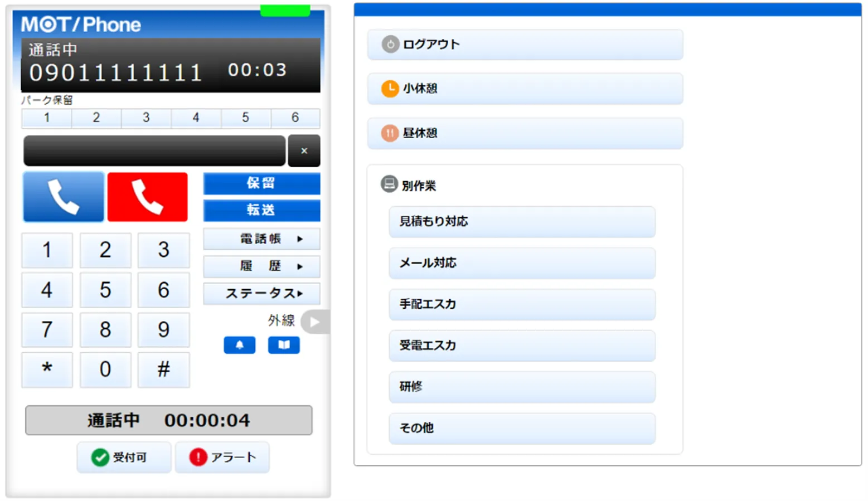Click the blue bell icon button
Screen dimensions: 868x501
240,345
